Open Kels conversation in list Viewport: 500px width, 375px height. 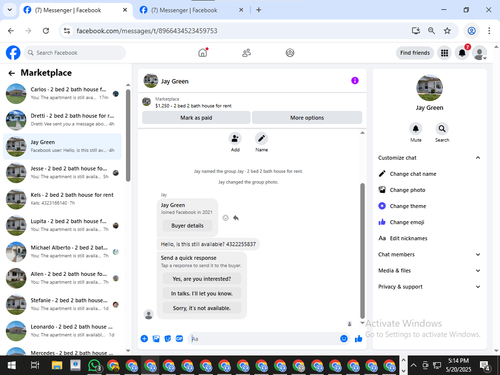[x=62, y=199]
